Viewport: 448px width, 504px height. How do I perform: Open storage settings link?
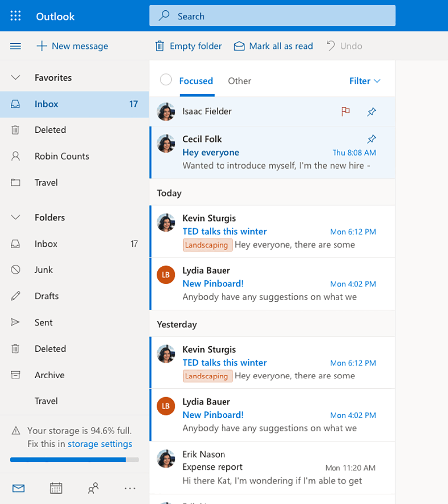coord(100,444)
